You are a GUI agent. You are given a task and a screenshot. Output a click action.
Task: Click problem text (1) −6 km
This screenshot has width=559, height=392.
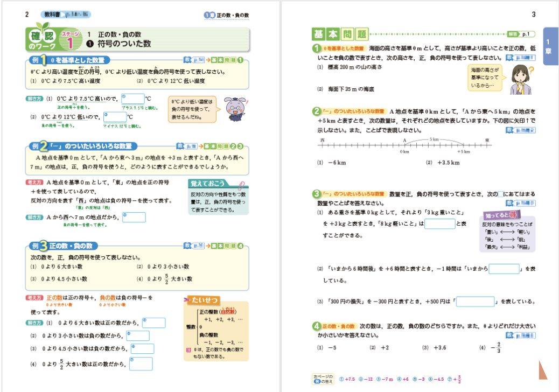[x=332, y=163]
